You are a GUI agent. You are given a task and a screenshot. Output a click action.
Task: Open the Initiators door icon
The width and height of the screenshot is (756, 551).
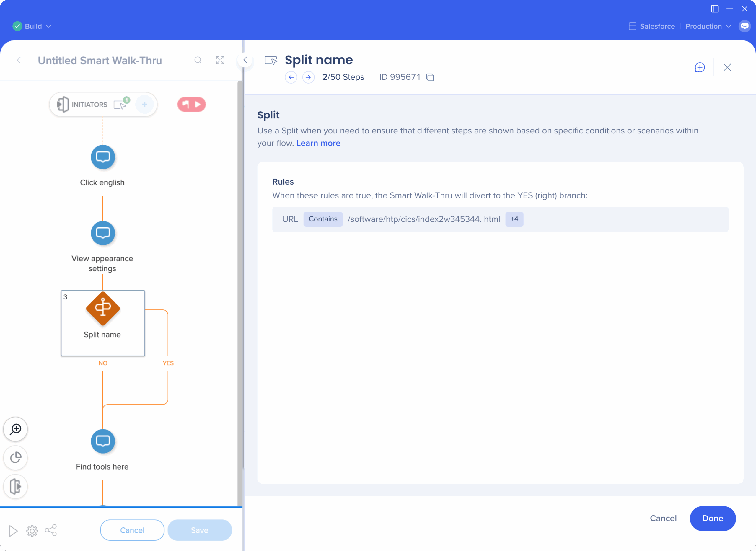(x=62, y=105)
